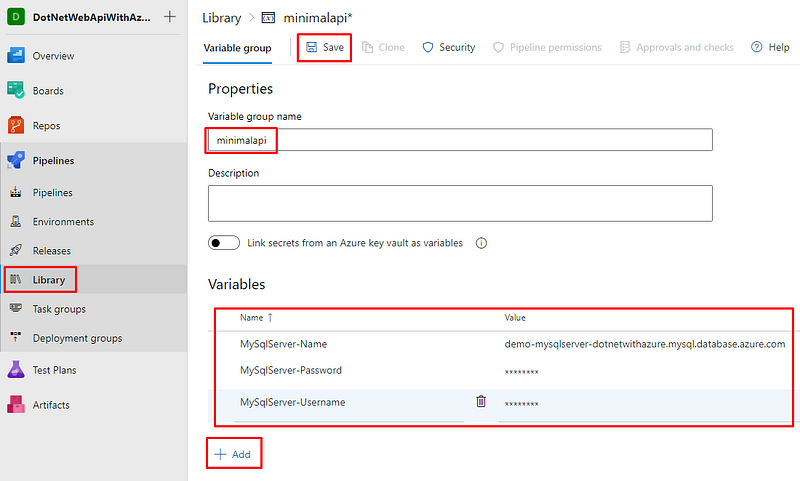Viewport: 800px width, 481px height.
Task: Open Boards in the sidebar
Action: tap(48, 91)
